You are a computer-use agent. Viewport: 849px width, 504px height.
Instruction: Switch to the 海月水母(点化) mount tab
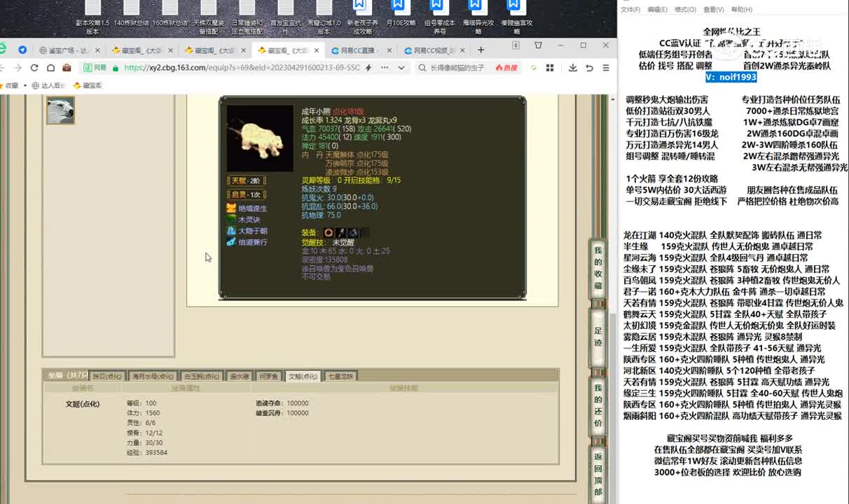(153, 376)
